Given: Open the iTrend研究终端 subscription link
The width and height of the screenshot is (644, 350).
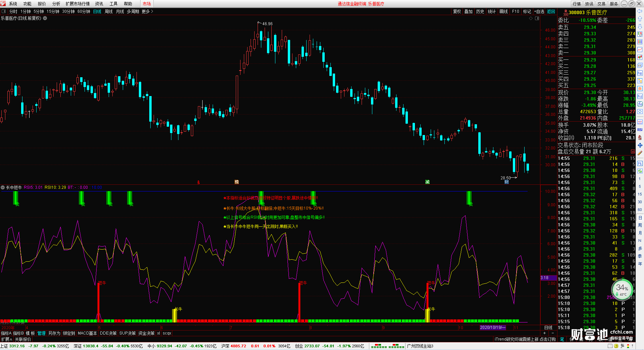Looking at the screenshot, I should [x=525, y=339].
